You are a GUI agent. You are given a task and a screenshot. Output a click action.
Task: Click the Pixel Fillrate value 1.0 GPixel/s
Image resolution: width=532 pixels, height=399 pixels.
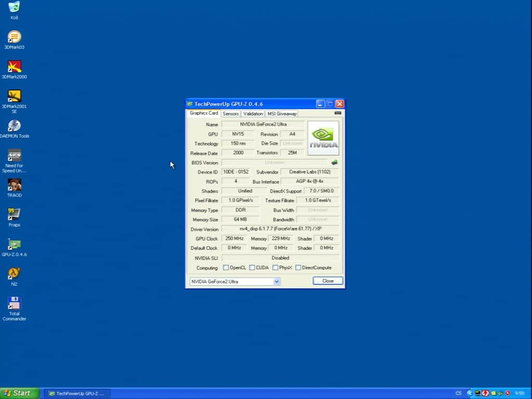point(240,201)
